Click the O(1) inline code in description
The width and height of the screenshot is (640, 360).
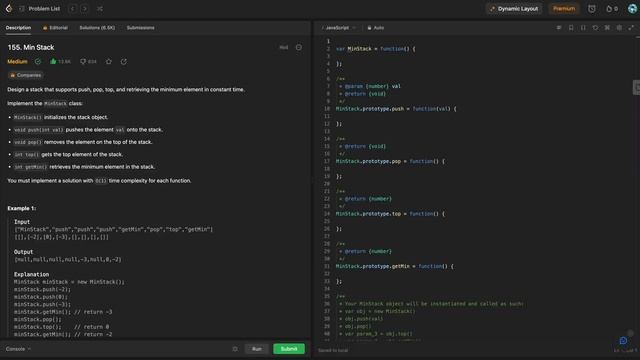(x=100, y=181)
